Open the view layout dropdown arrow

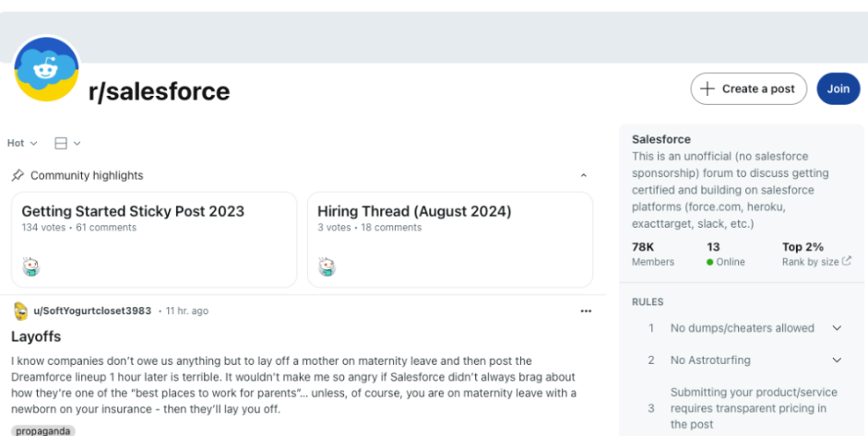click(77, 143)
